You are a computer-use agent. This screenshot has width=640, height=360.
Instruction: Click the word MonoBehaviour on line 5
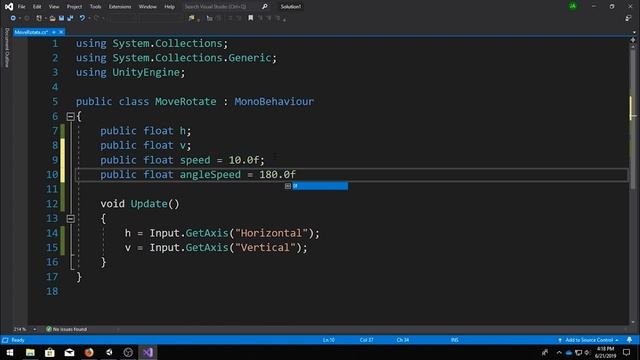pyautogui.click(x=274, y=102)
